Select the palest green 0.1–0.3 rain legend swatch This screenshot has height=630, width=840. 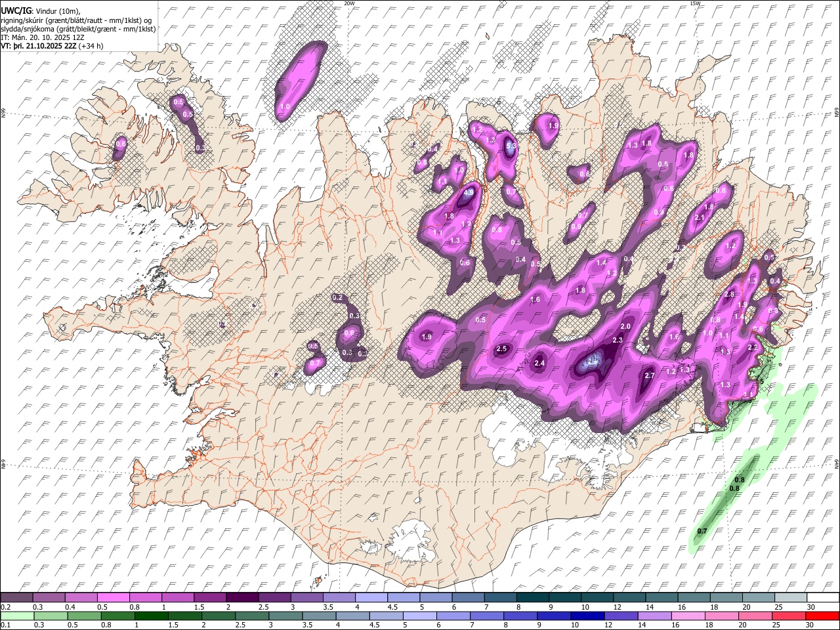pos(17,616)
